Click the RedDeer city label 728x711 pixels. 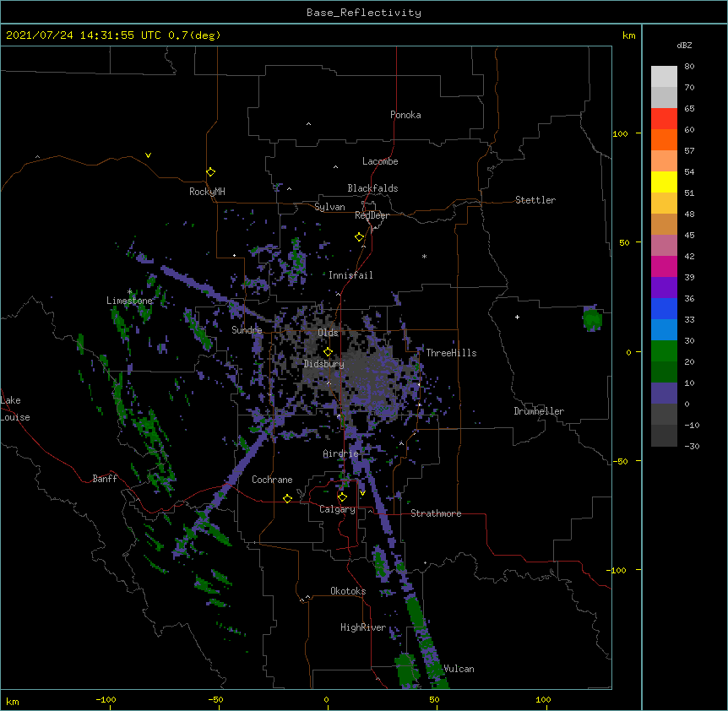(x=372, y=215)
